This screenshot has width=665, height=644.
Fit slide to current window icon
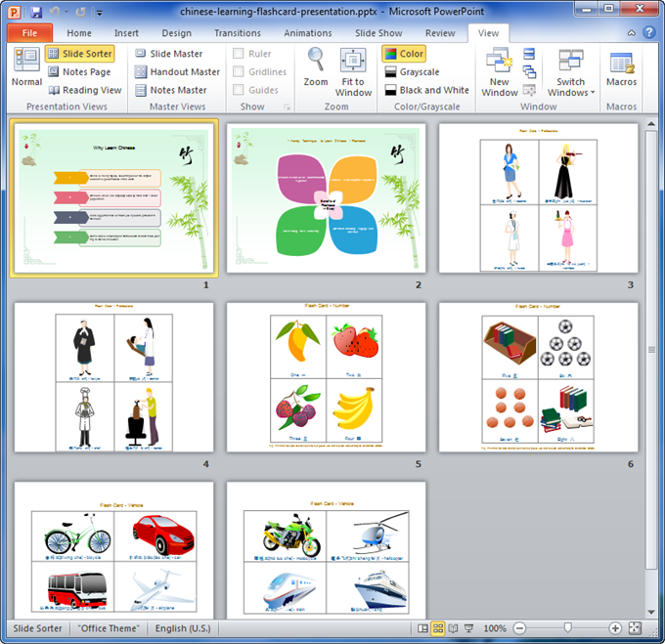(635, 628)
